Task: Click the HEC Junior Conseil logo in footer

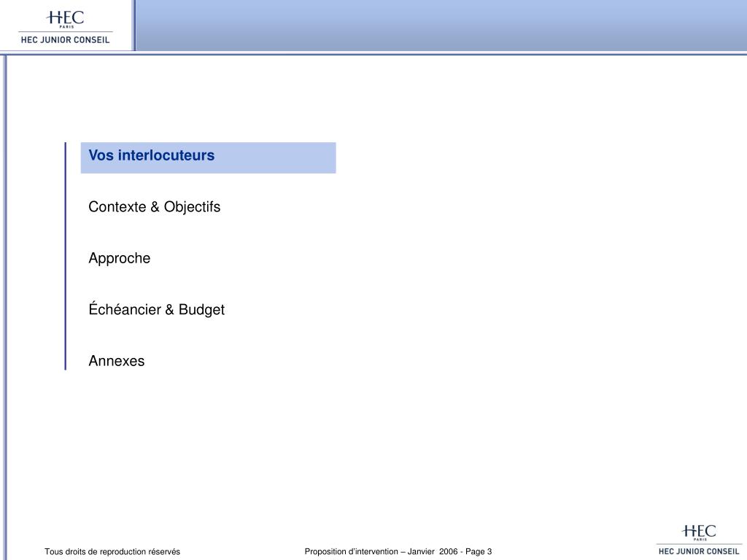Action: 699,540
